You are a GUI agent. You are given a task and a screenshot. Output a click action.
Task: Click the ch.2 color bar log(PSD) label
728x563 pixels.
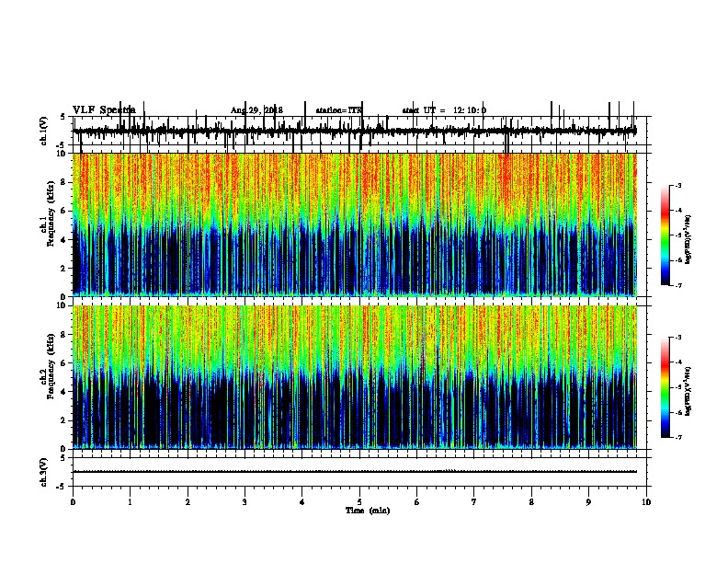tap(688, 391)
